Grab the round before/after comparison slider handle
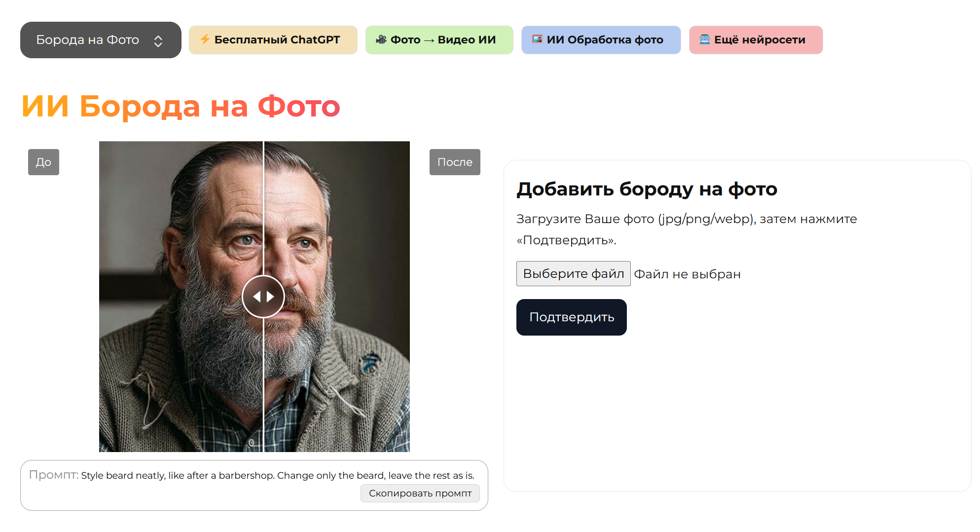 point(263,297)
